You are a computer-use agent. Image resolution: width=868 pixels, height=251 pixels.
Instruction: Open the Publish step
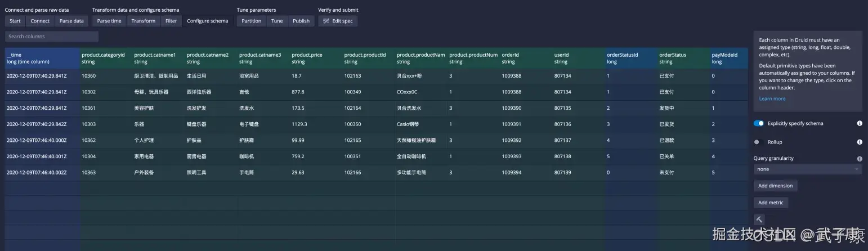click(x=301, y=21)
